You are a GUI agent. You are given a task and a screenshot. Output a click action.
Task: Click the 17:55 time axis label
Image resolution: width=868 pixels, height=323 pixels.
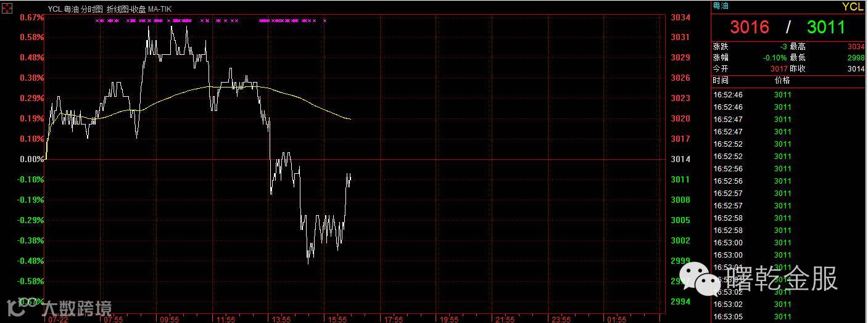[394, 319]
